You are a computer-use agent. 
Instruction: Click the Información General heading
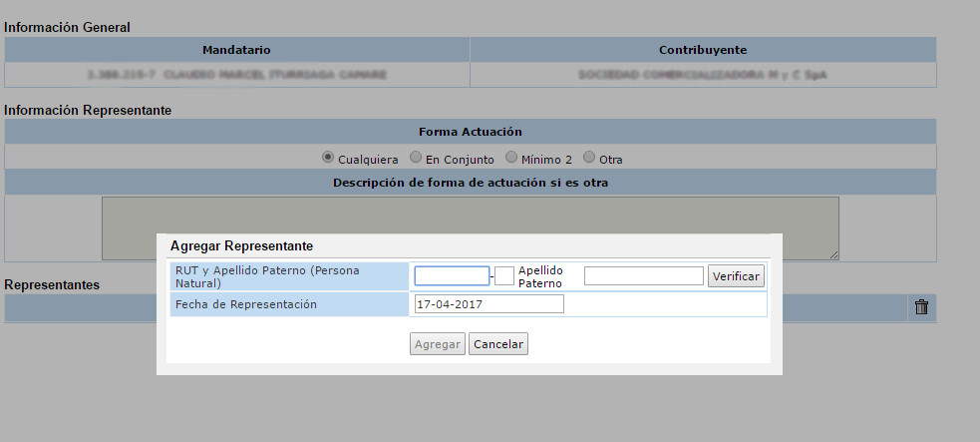pyautogui.click(x=67, y=28)
